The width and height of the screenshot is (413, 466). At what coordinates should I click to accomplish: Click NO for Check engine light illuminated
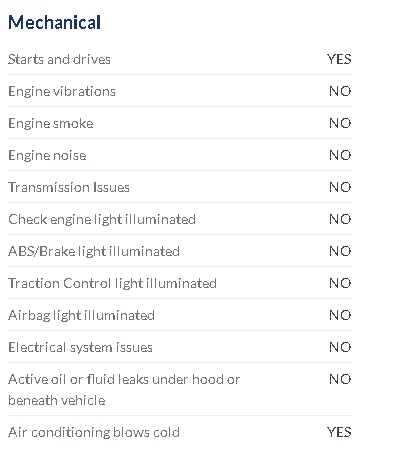(x=340, y=219)
